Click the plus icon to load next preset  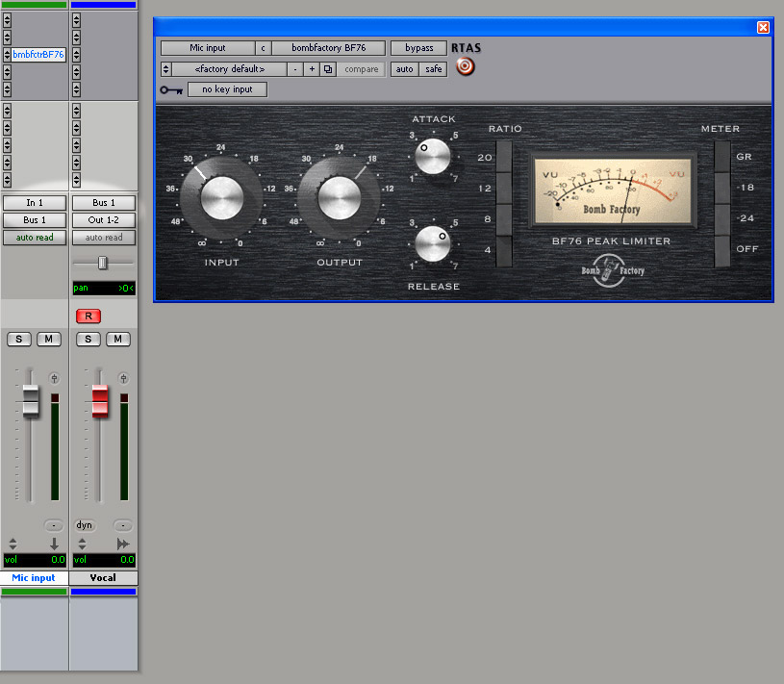pyautogui.click(x=310, y=68)
